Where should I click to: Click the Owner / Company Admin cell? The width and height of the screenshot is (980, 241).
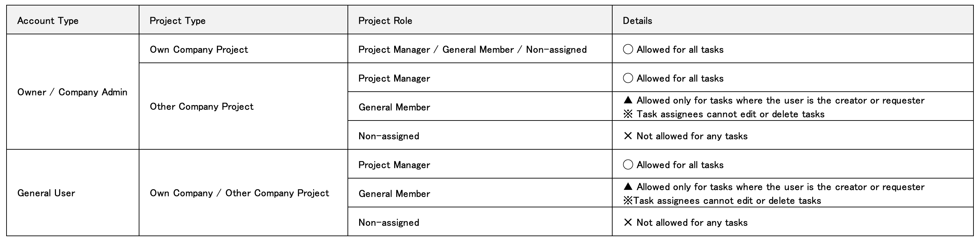pos(72,92)
